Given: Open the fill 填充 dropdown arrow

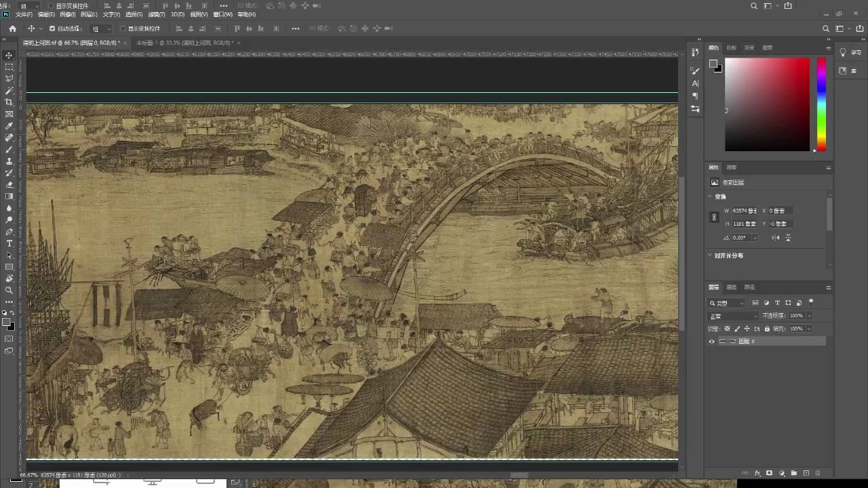Looking at the screenshot, I should (x=809, y=329).
